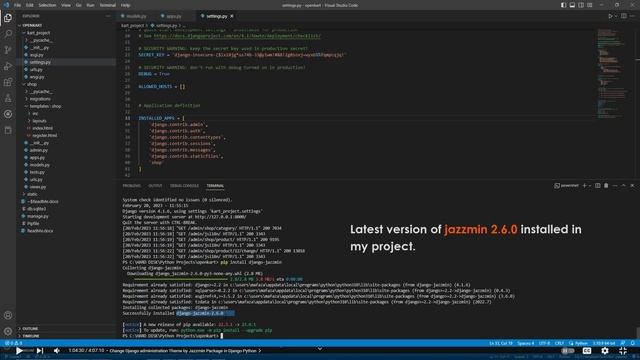Exit full screen in the video player

coord(623,351)
